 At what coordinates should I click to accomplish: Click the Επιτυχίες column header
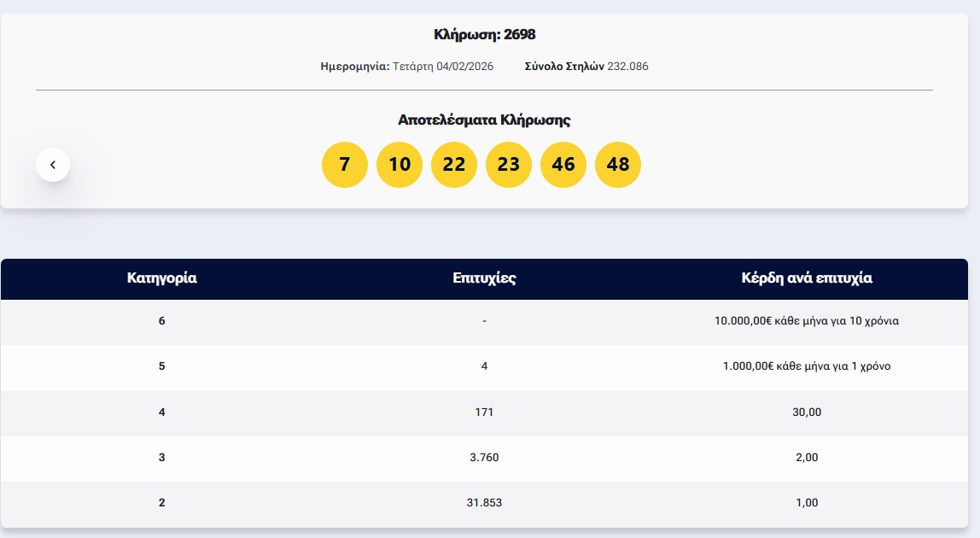point(484,278)
